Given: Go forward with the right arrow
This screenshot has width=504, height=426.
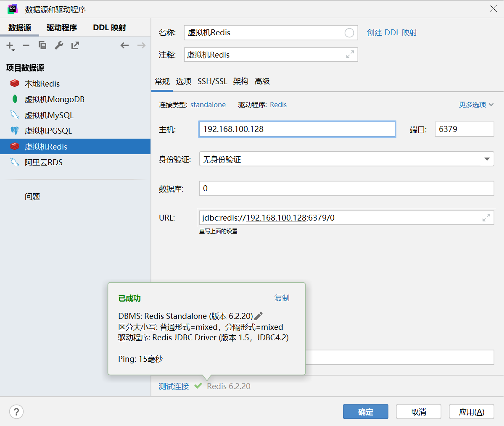Looking at the screenshot, I should click(141, 46).
